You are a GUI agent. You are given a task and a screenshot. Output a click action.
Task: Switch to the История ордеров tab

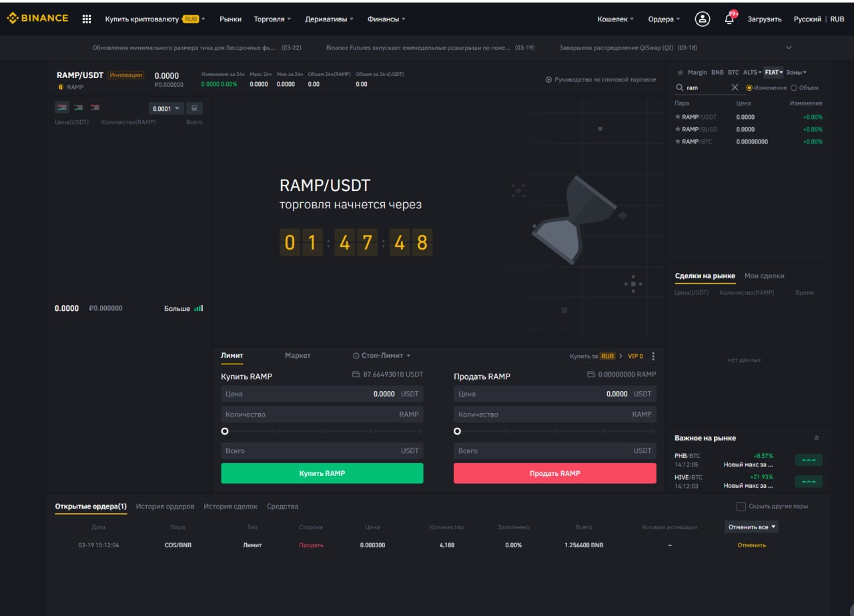(x=165, y=507)
